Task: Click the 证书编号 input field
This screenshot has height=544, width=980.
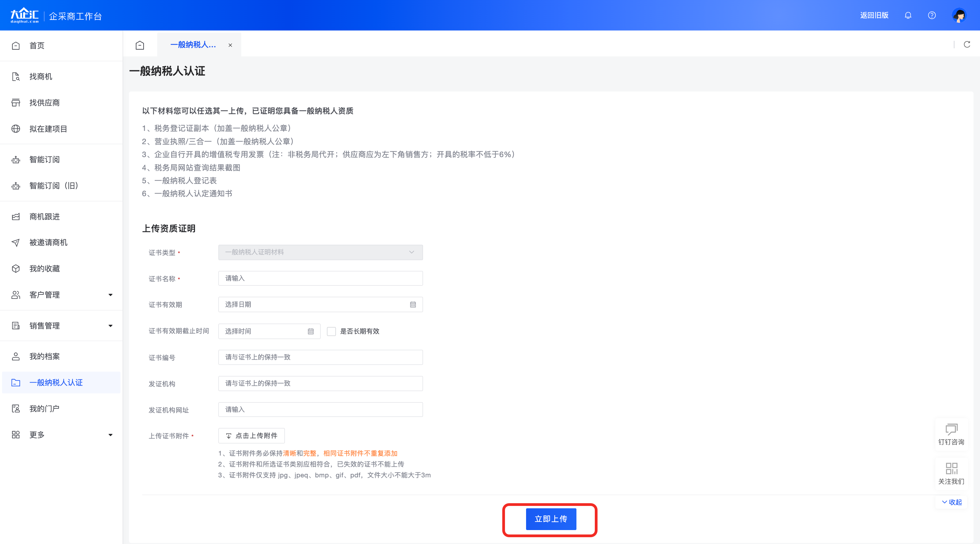Action: coord(320,357)
